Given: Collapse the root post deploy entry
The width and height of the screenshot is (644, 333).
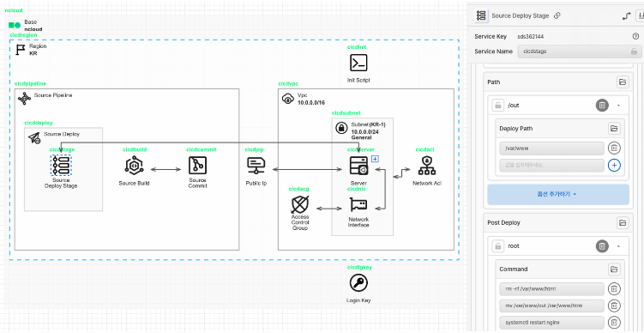Looking at the screenshot, I should click(x=618, y=245).
